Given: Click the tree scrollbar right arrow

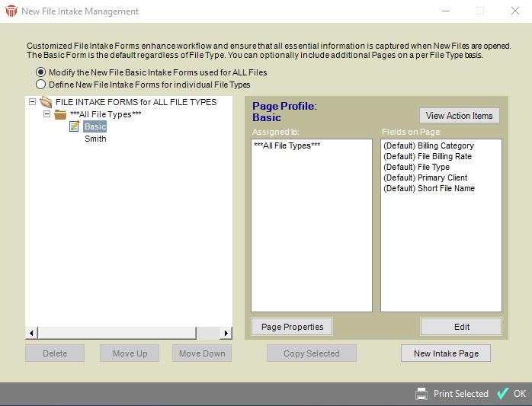Looking at the screenshot, I should click(226, 333).
